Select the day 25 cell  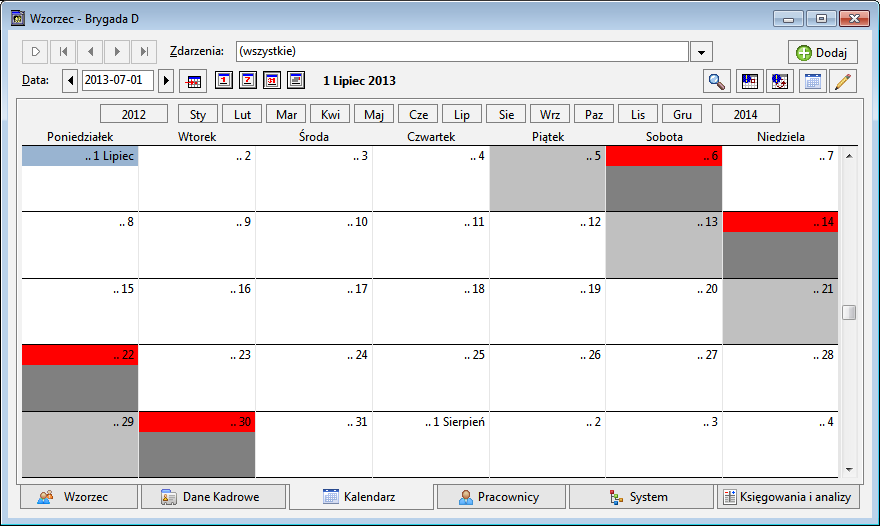pyautogui.click(x=431, y=378)
